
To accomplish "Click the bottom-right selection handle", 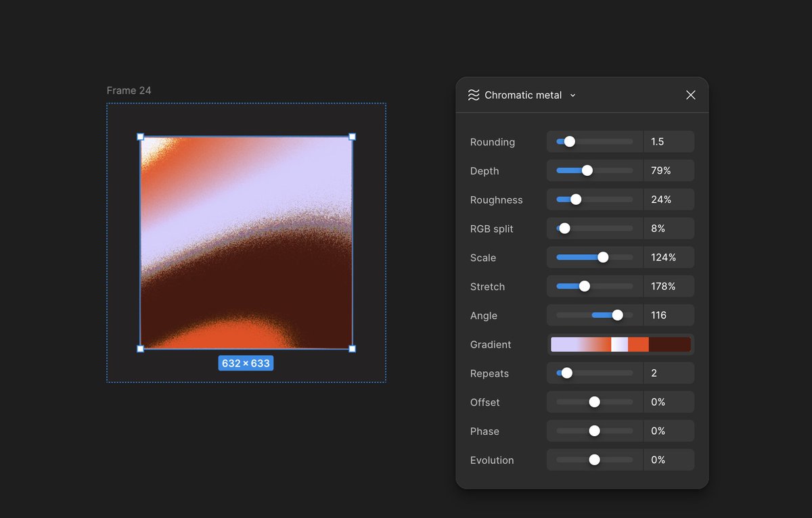I will point(353,349).
